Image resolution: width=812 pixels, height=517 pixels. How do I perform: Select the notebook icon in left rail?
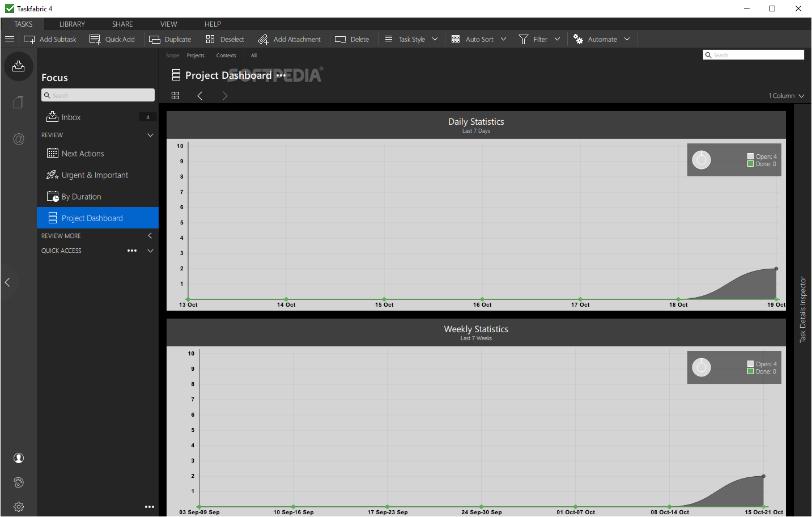(19, 103)
